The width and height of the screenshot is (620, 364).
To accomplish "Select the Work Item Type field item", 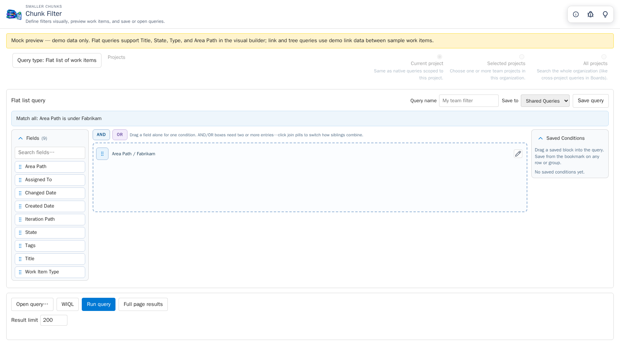I will (50, 272).
